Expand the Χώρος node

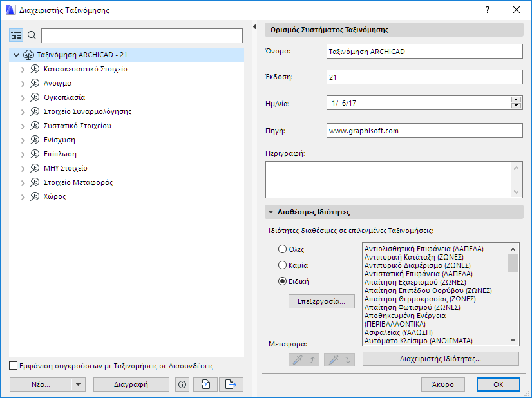pos(23,197)
